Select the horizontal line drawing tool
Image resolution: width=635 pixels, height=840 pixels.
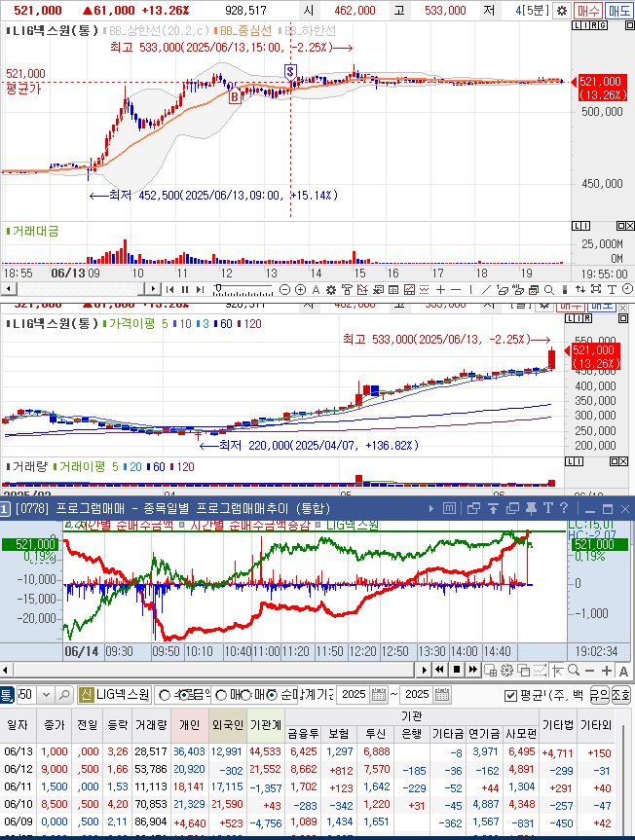pyautogui.click(x=456, y=290)
